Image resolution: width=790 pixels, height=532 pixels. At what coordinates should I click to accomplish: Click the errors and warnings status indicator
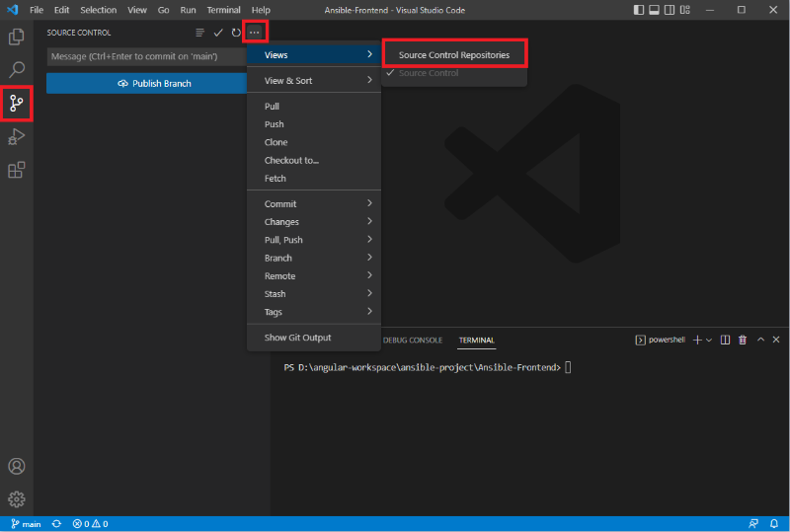[90, 524]
